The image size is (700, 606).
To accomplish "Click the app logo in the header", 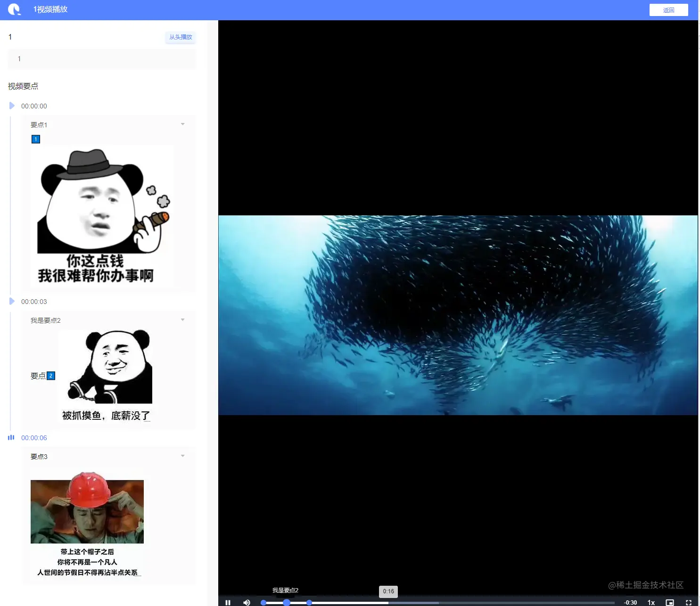I will (15, 9).
